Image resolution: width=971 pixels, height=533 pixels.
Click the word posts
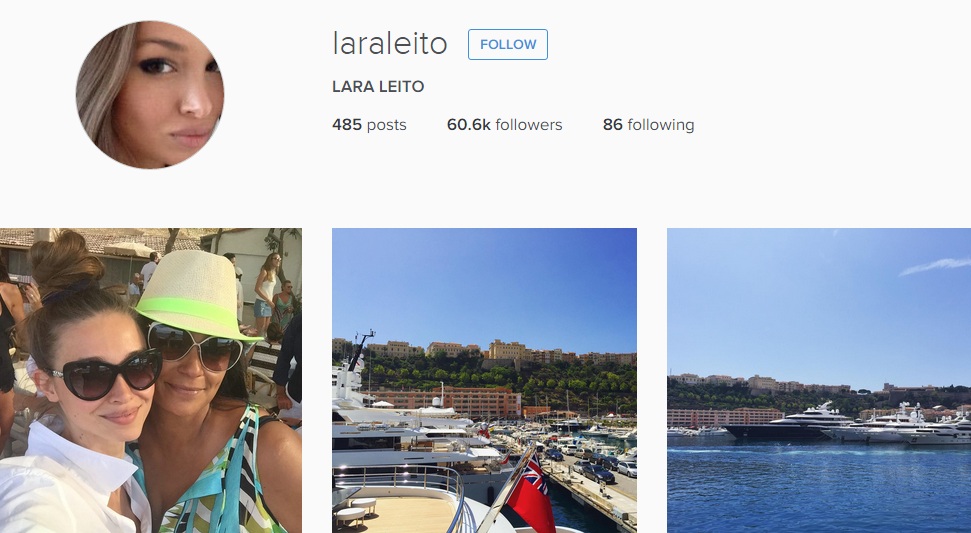(386, 125)
